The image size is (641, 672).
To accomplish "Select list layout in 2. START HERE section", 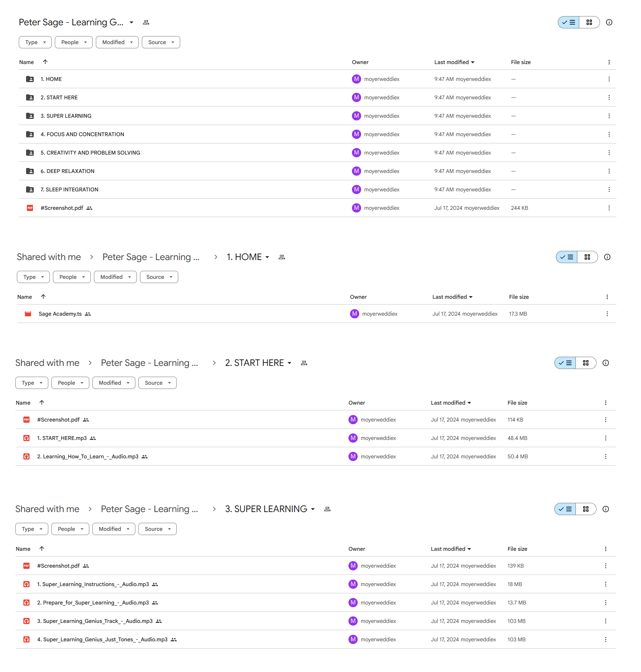I will tap(565, 363).
